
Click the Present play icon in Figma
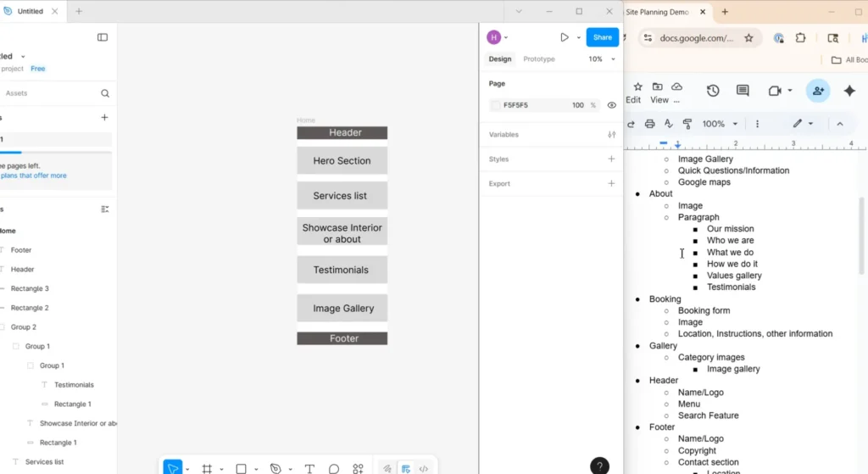(x=565, y=37)
